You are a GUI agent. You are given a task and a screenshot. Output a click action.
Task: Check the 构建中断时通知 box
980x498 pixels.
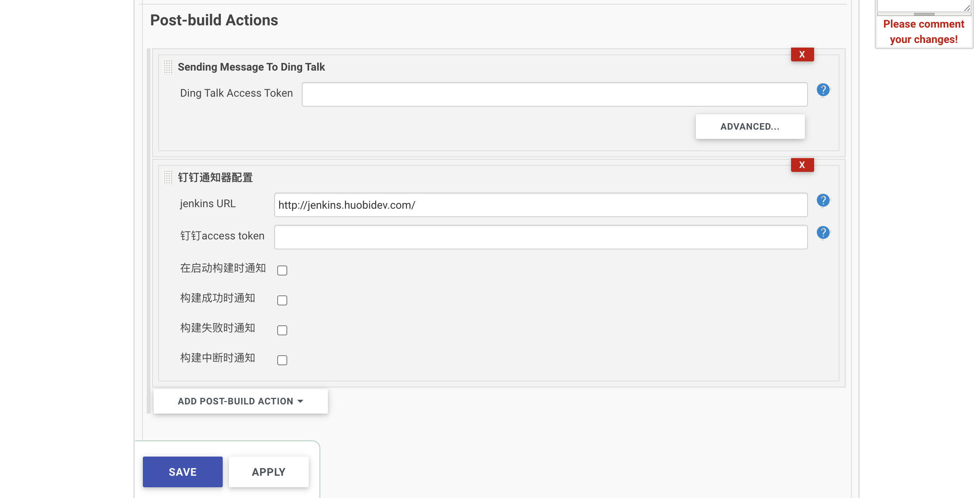282,360
